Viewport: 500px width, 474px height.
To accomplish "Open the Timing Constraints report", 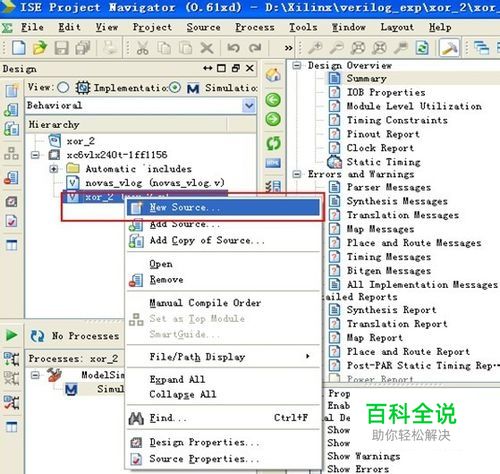I will point(397,120).
